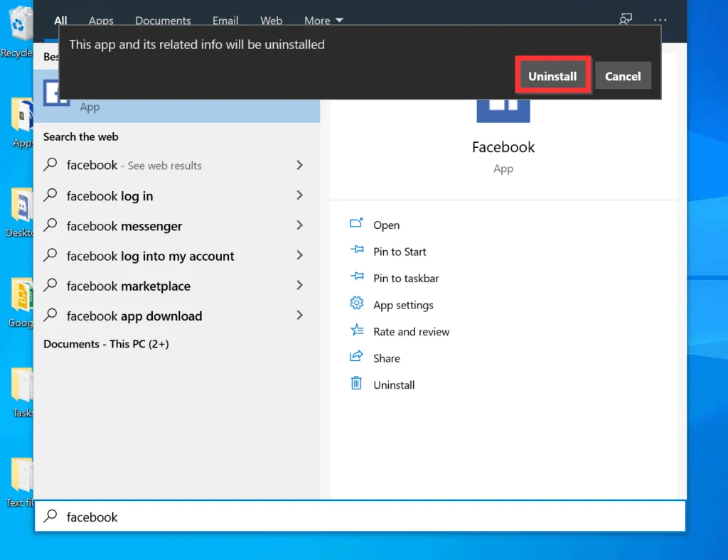Select 'facebook messenger' suggestion text
728x560 pixels.
[124, 226]
